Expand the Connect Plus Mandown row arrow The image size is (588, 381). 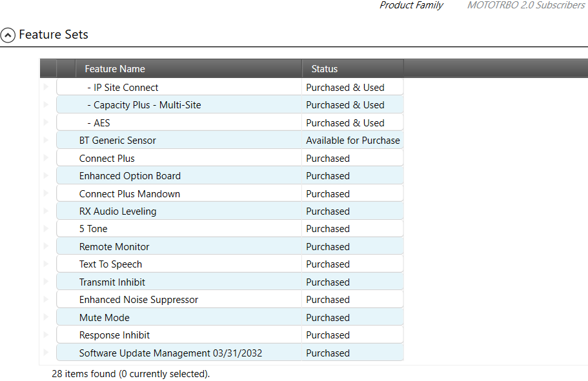coord(46,193)
